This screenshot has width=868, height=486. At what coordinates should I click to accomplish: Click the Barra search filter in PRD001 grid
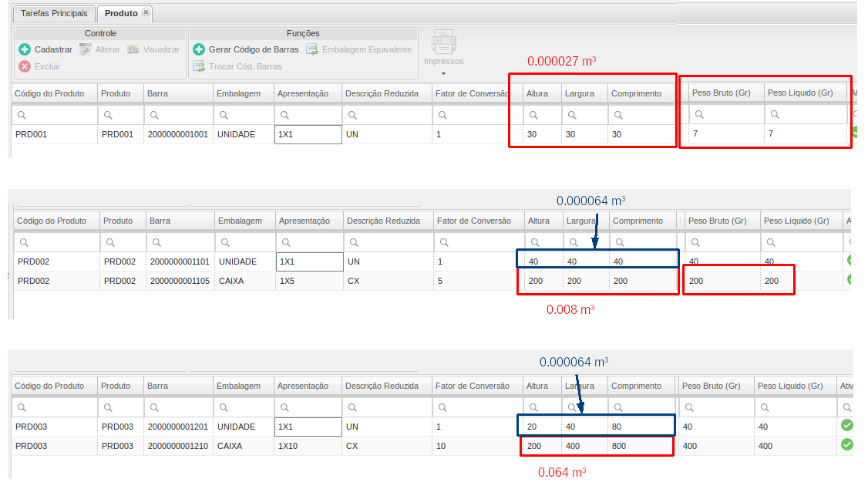click(x=178, y=115)
